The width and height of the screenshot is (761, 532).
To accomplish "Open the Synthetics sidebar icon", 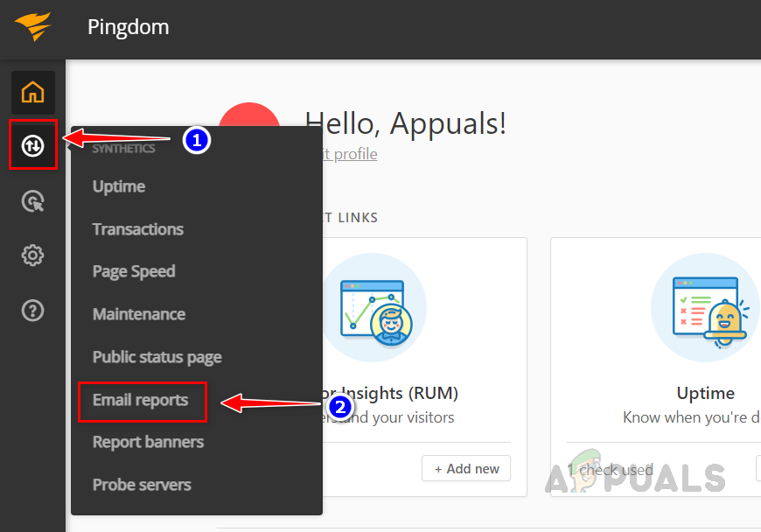I will point(33,145).
